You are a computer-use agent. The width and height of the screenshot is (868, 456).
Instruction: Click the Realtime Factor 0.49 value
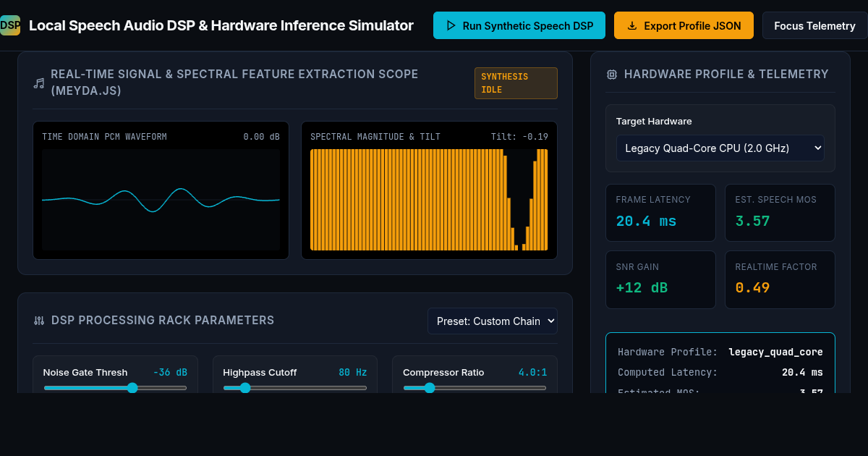[752, 287]
